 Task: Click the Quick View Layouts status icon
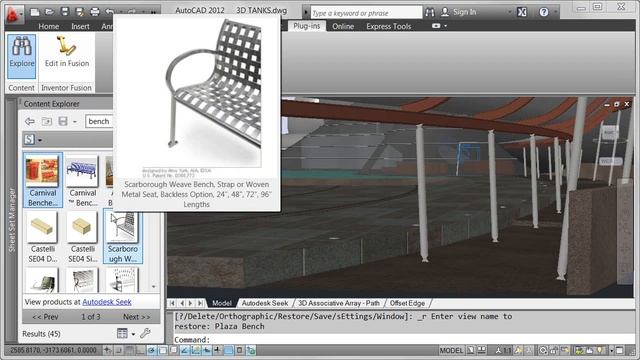471,350
